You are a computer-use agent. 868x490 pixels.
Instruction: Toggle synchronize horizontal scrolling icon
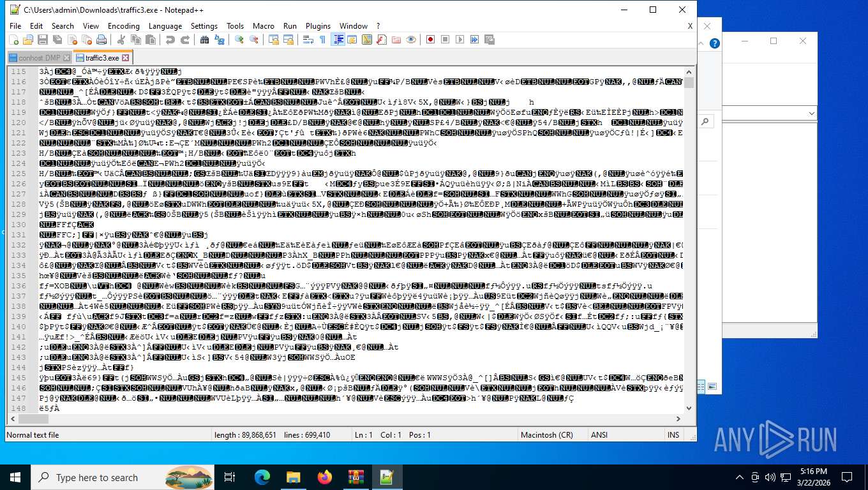[288, 40]
